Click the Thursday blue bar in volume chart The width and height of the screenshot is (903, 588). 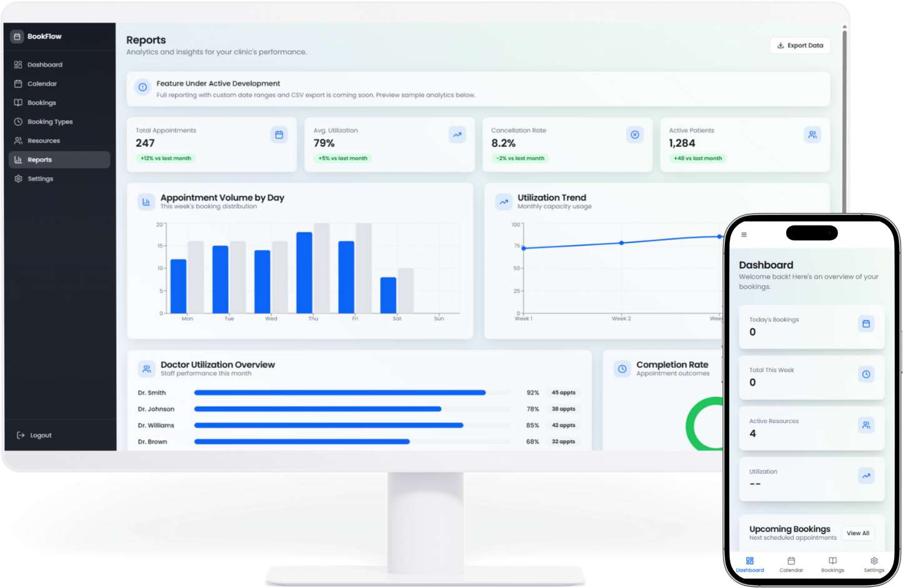click(304, 273)
